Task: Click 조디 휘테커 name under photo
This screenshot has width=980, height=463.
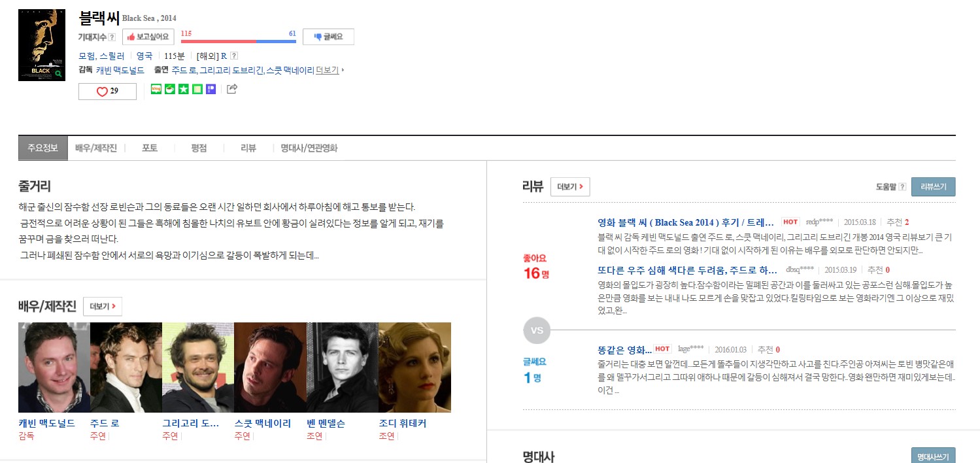Action: tap(403, 423)
